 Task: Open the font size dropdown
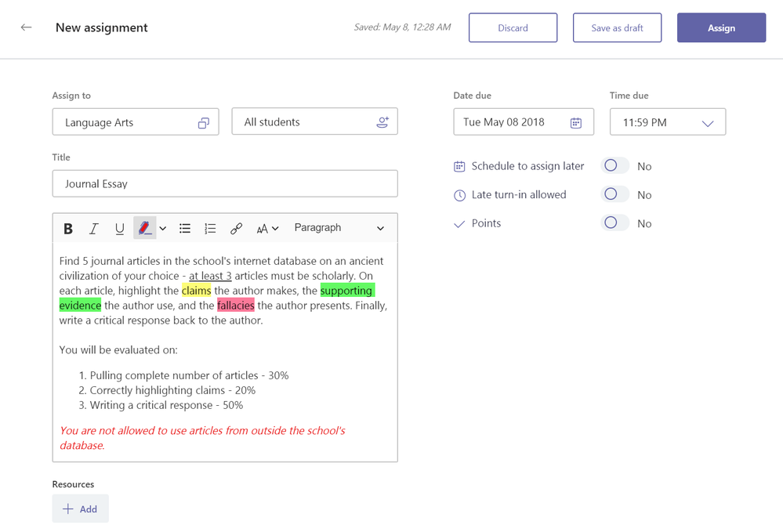pyautogui.click(x=266, y=229)
